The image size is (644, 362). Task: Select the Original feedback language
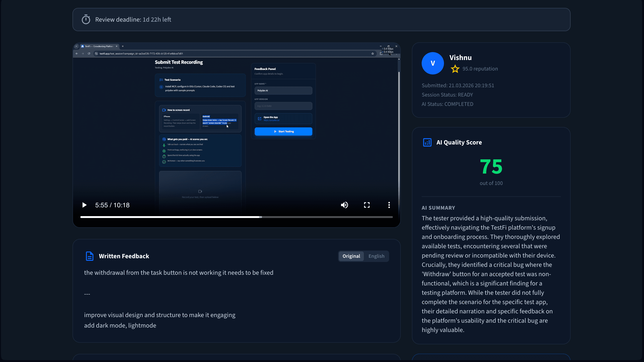click(x=351, y=256)
